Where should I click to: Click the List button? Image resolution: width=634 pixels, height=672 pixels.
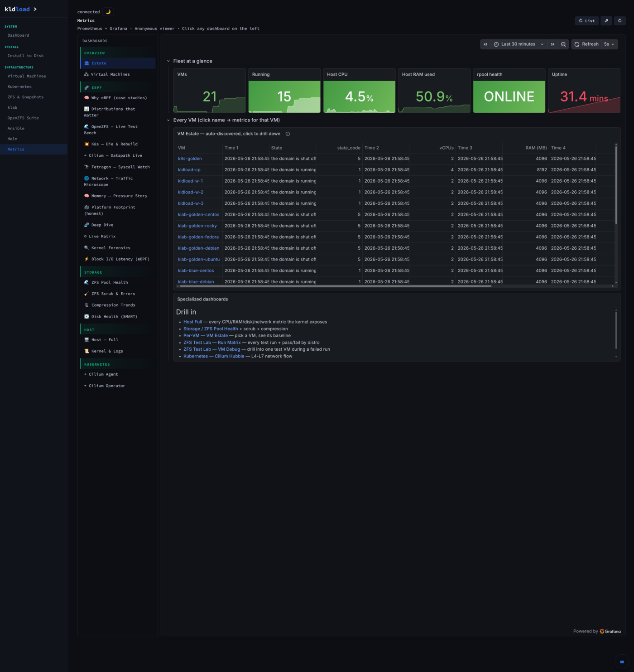point(586,20)
